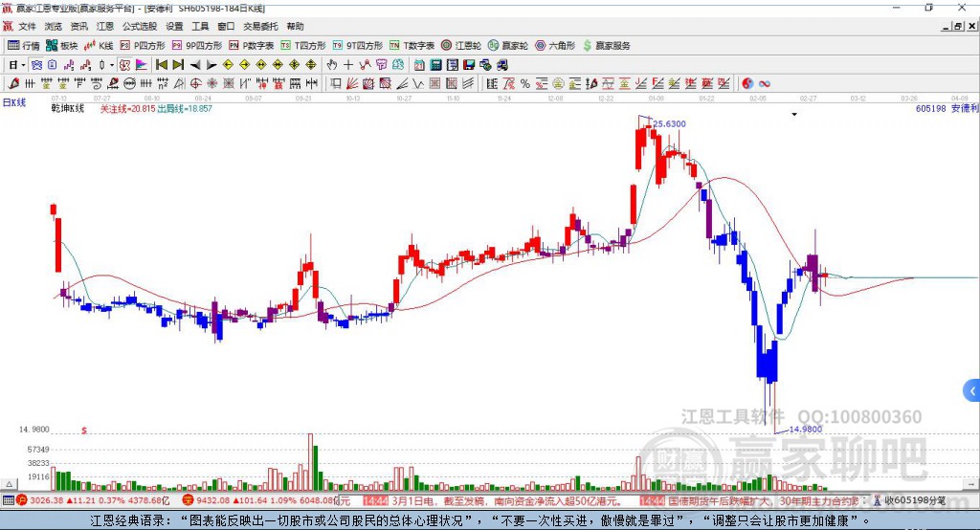Open the 资讯 menu
The image size is (980, 530).
pos(78,26)
